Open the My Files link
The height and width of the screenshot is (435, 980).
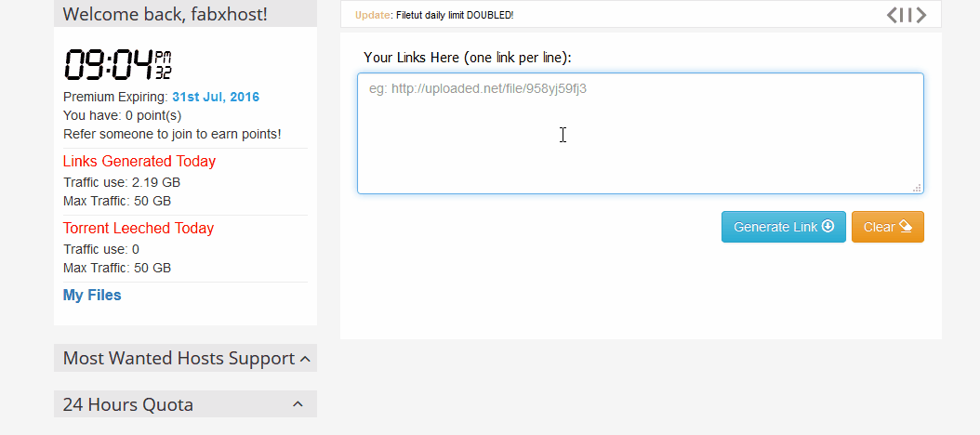point(92,296)
